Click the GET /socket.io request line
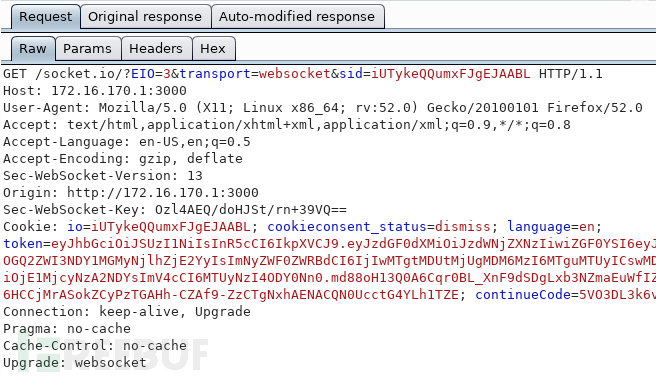Image resolution: width=656 pixels, height=379 pixels. (303, 74)
